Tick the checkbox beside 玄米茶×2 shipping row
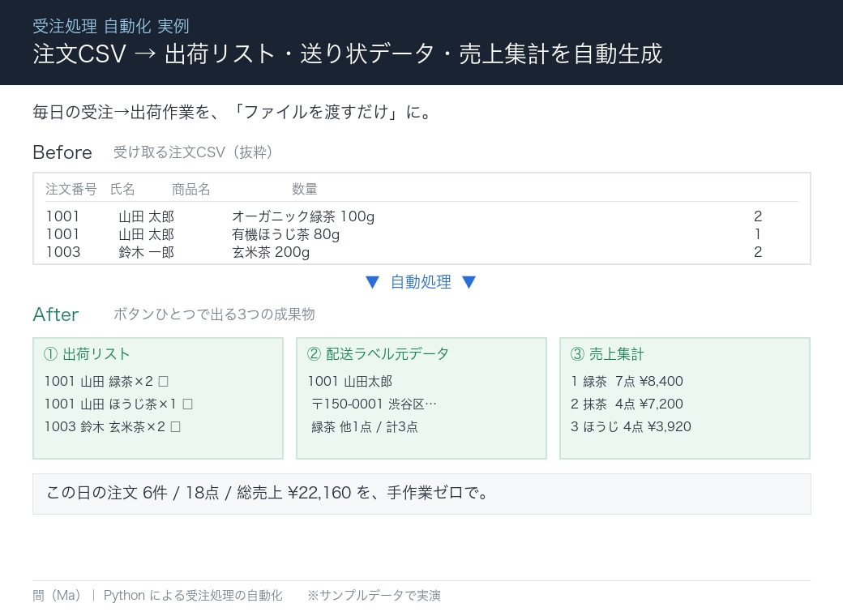The image size is (843, 616). tap(175, 427)
